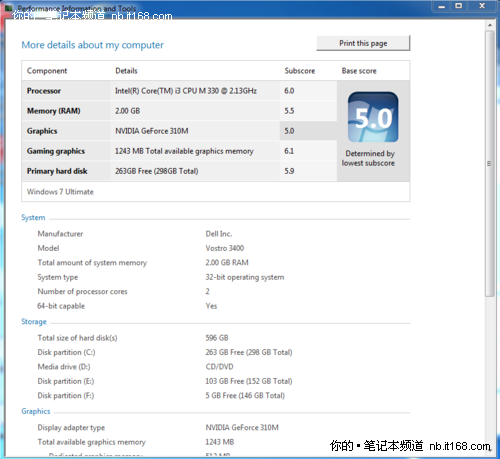The height and width of the screenshot is (459, 500).
Task: Select the Gaming graphics row
Action: pyautogui.click(x=179, y=151)
